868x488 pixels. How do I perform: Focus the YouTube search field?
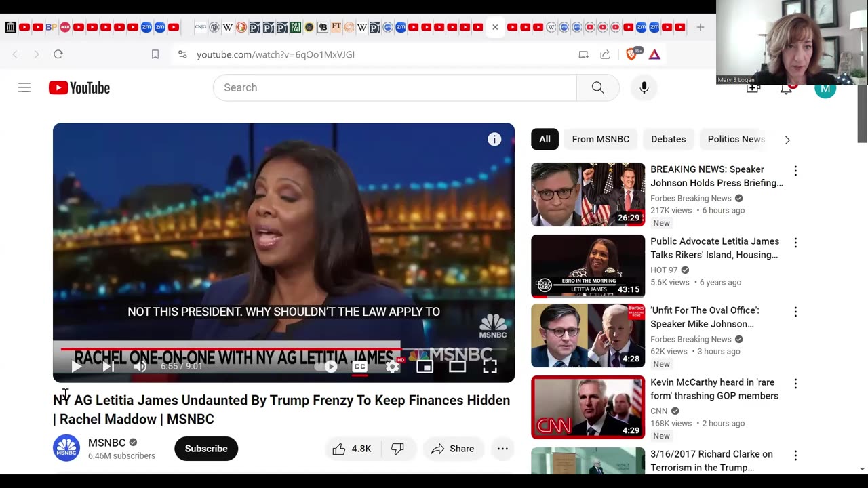395,87
